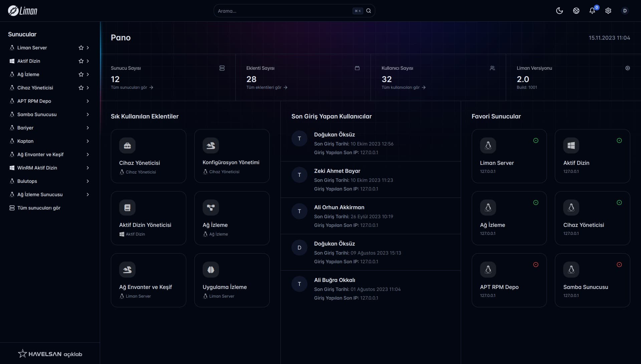Open the notifications bell
Viewport: 641px width, 364px height.
click(592, 11)
